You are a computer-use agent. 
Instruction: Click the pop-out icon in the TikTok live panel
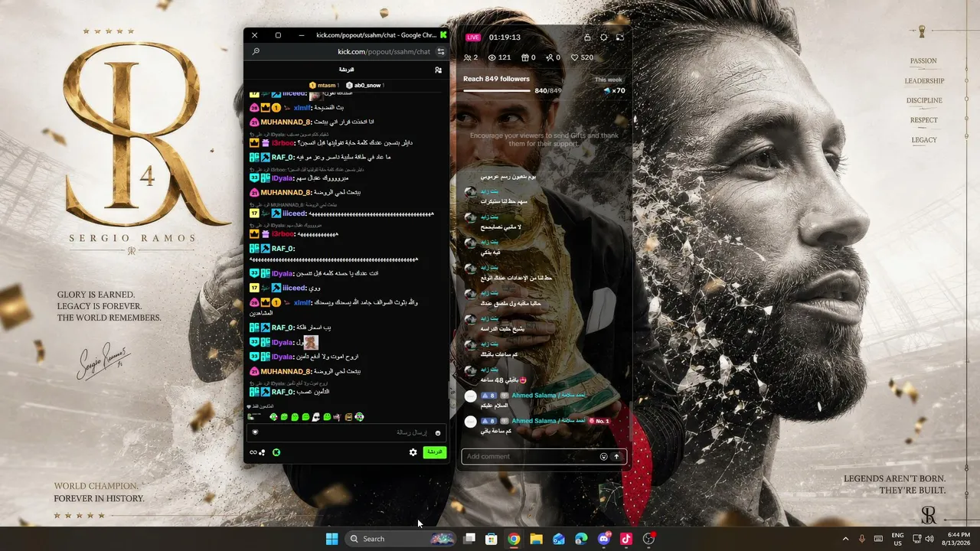coord(620,37)
